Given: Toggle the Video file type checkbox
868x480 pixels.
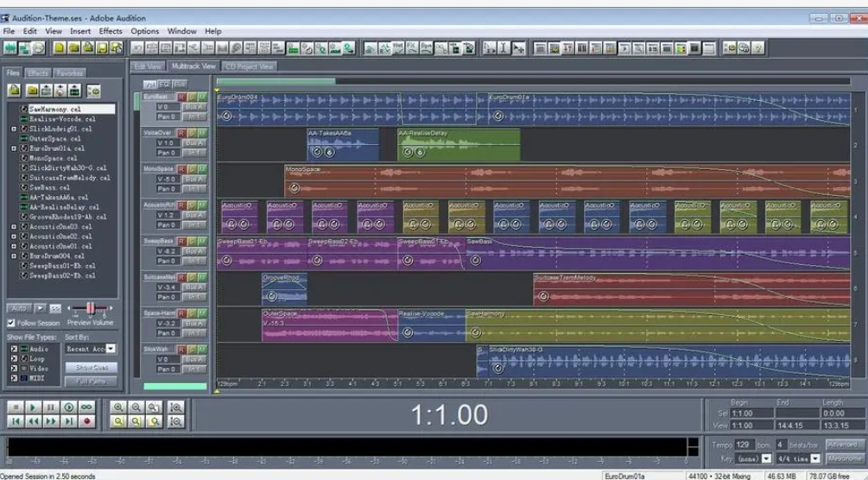Looking at the screenshot, I should 15,368.
